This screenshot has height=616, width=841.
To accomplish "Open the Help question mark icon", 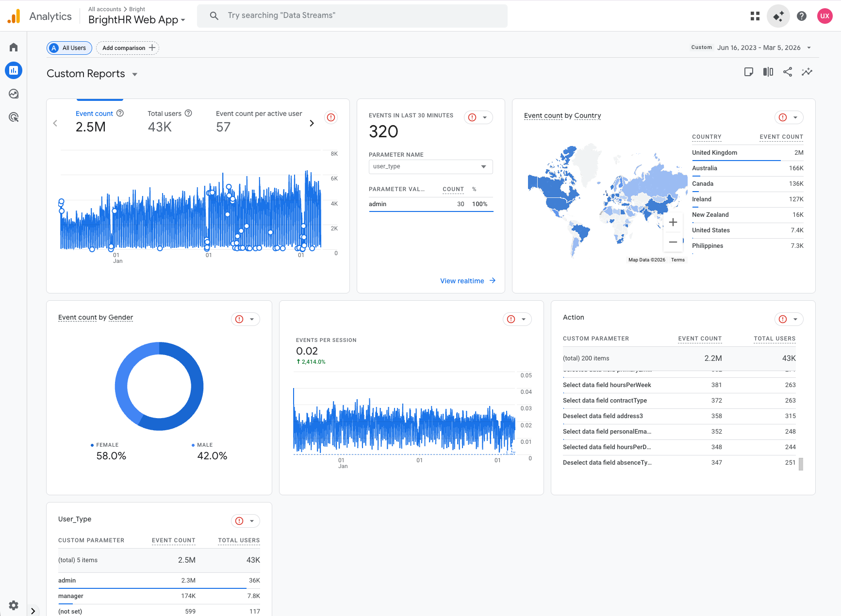I will pyautogui.click(x=802, y=16).
